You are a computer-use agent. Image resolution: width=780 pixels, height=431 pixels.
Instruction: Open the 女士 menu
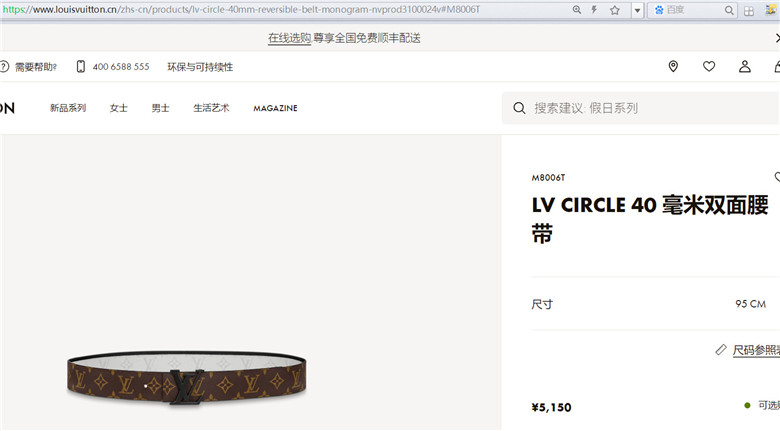119,108
